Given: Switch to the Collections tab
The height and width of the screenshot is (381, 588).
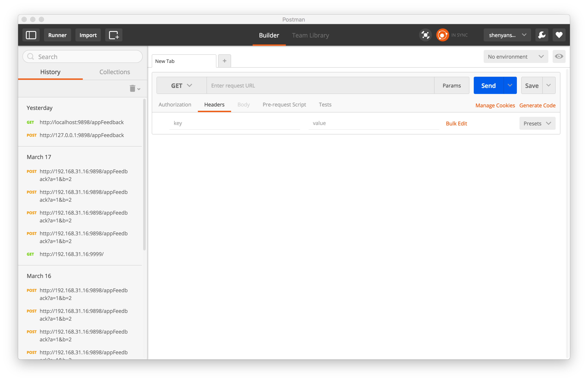Looking at the screenshot, I should tap(115, 72).
